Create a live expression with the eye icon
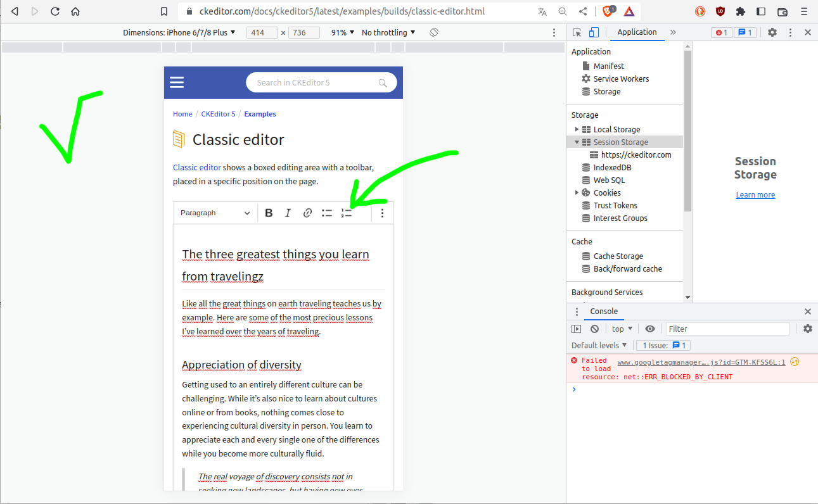 (650, 329)
